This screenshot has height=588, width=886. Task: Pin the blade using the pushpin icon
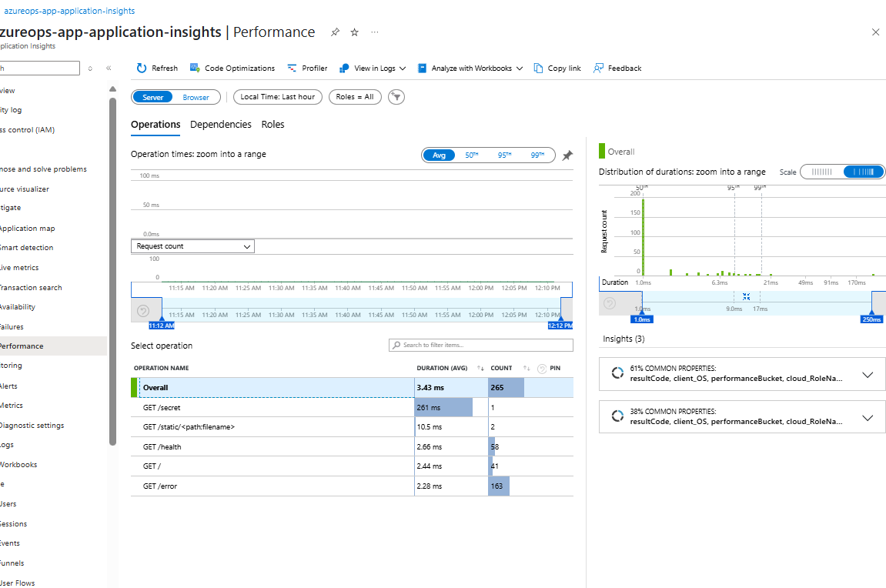(335, 32)
